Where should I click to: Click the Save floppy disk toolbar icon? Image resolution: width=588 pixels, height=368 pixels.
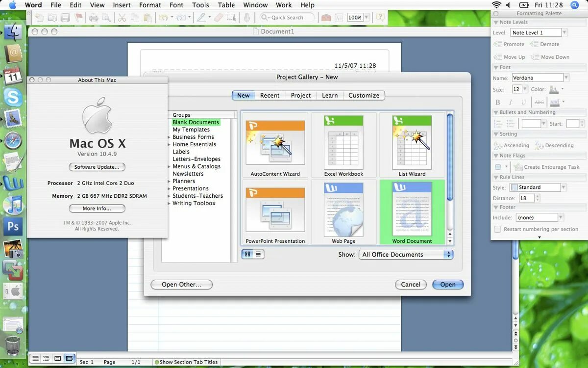tap(65, 18)
